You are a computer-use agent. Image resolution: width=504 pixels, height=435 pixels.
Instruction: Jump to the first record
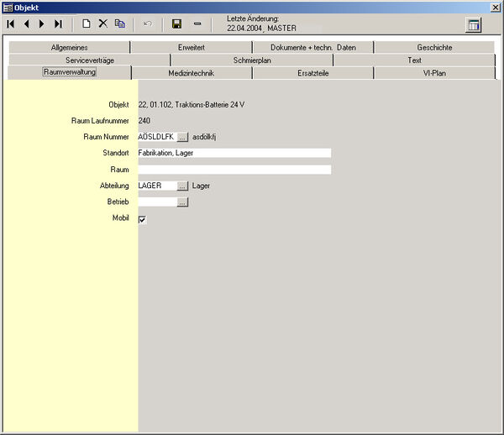point(11,24)
